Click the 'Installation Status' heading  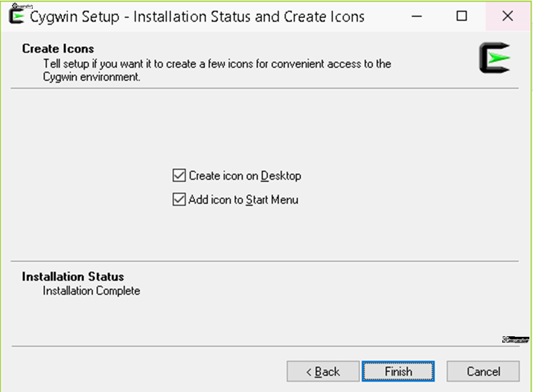click(73, 276)
